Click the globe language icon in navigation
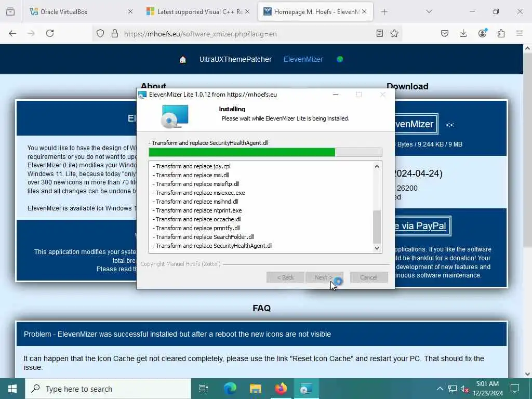 [x=340, y=59]
